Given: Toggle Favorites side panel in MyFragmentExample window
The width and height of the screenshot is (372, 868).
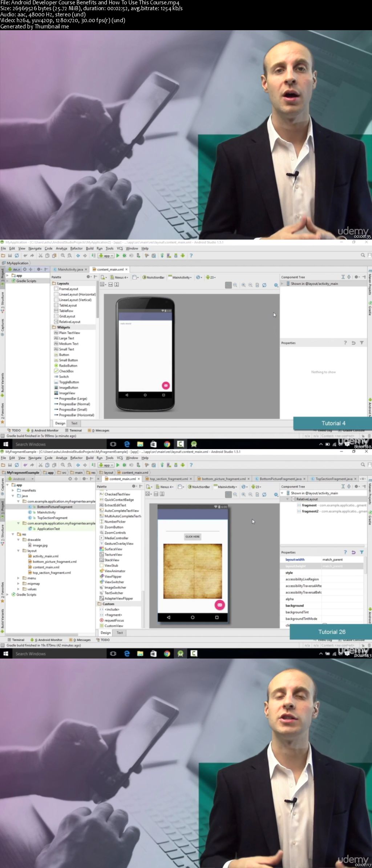Looking at the screenshot, I should pos(3,592).
